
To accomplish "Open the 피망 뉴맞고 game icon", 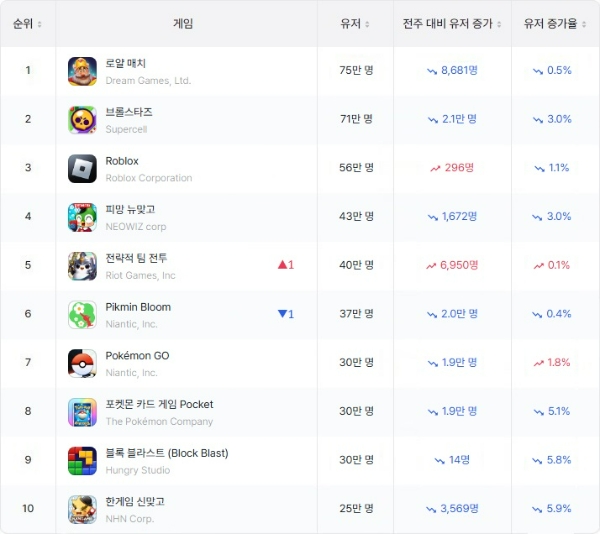I will coord(82,217).
